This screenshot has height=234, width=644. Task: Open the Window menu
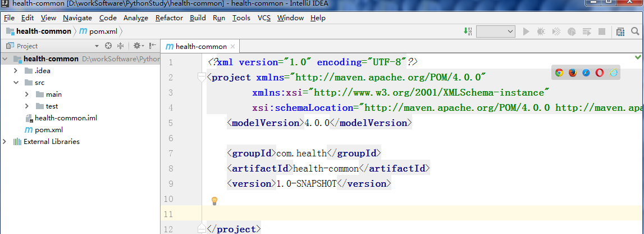(290, 17)
